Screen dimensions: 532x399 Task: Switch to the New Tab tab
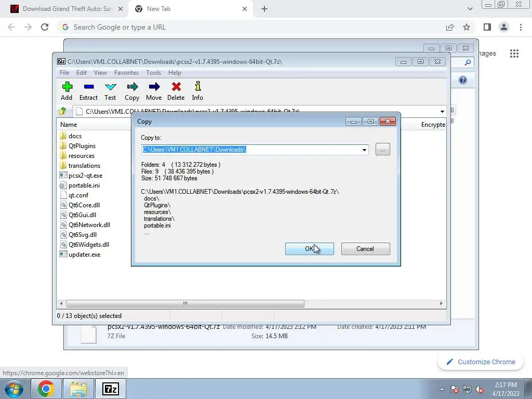190,9
